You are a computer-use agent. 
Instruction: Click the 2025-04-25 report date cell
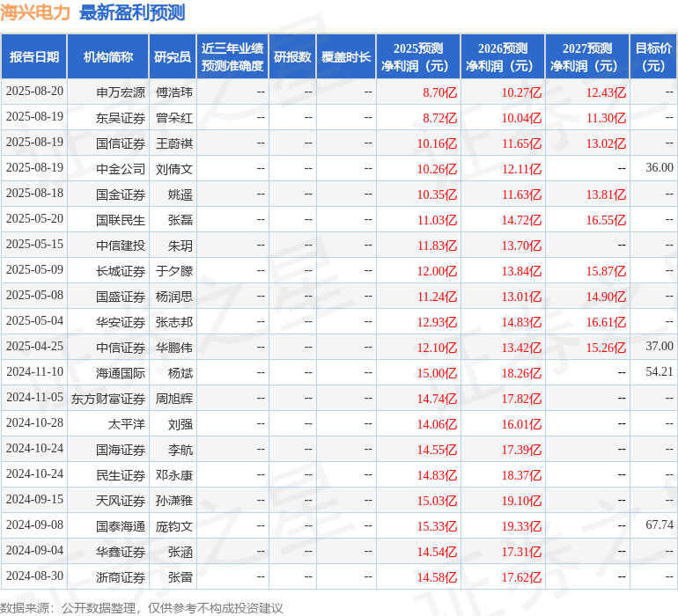(34, 347)
